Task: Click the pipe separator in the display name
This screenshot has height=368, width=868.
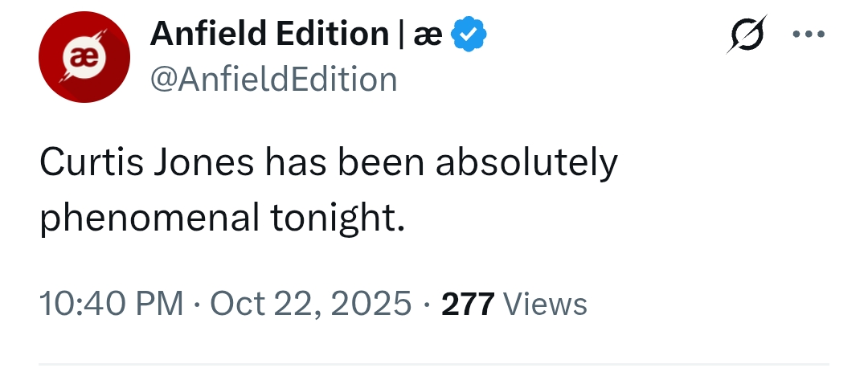Action: [402, 35]
